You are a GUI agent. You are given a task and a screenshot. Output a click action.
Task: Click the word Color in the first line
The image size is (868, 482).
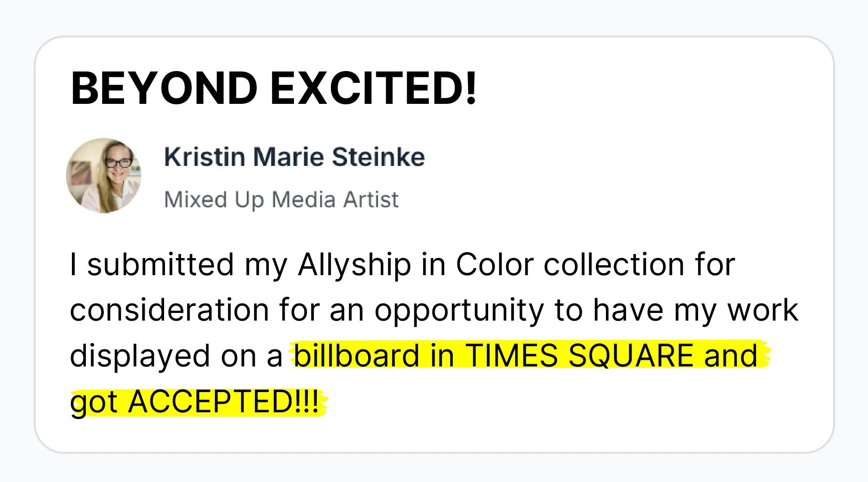click(494, 264)
